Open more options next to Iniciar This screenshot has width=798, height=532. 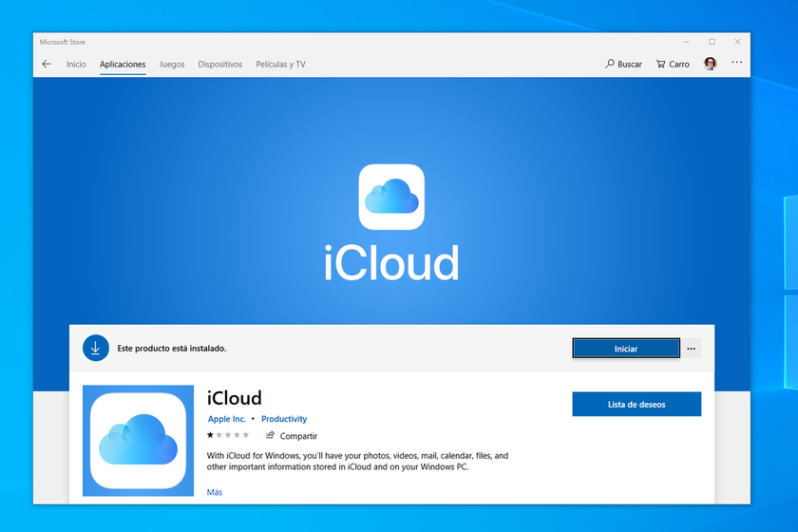[692, 349]
